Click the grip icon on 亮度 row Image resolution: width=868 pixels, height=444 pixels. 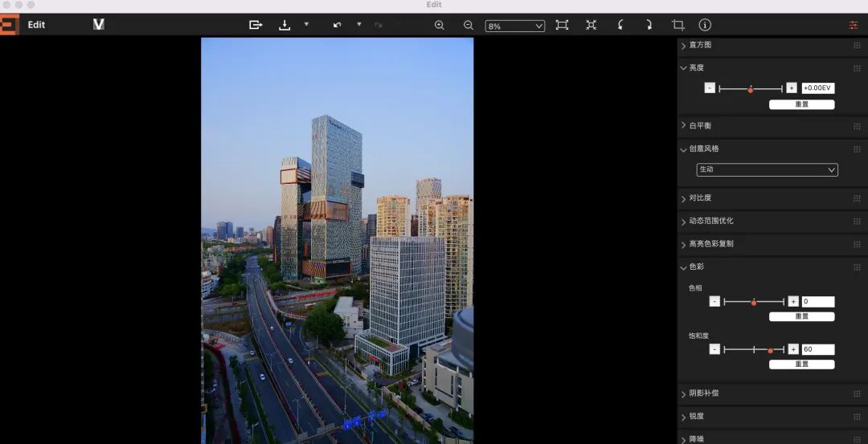(x=857, y=68)
